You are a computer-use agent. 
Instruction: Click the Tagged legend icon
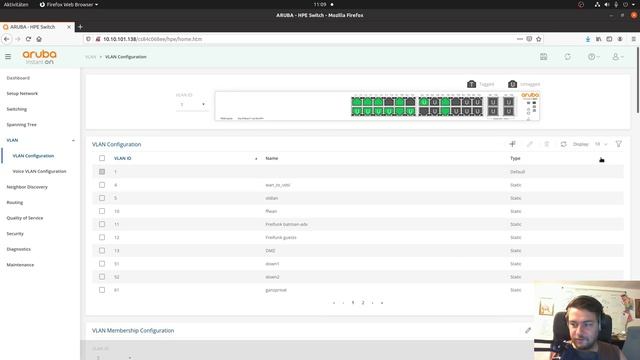(x=471, y=84)
